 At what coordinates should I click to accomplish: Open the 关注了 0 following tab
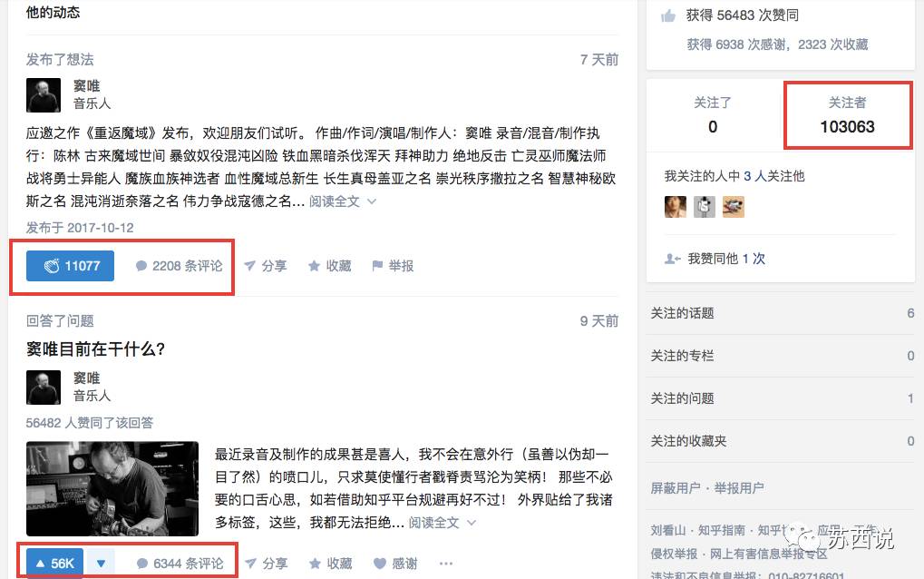click(713, 115)
